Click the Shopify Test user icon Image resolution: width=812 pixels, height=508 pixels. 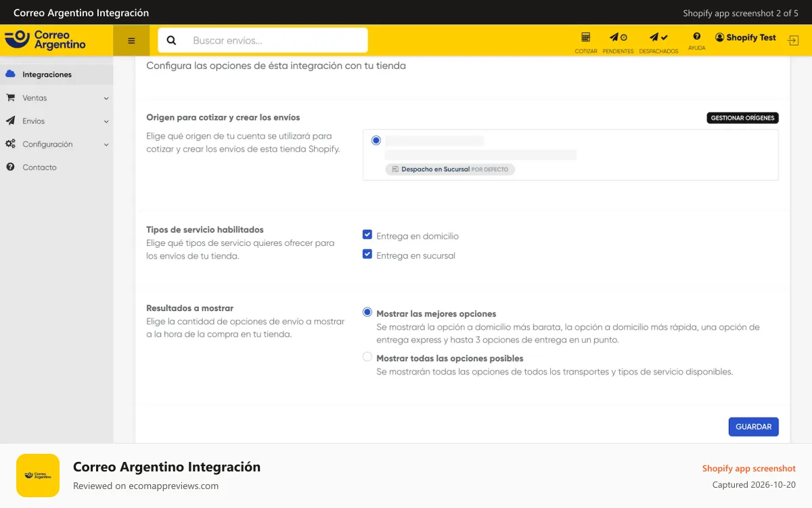719,37
